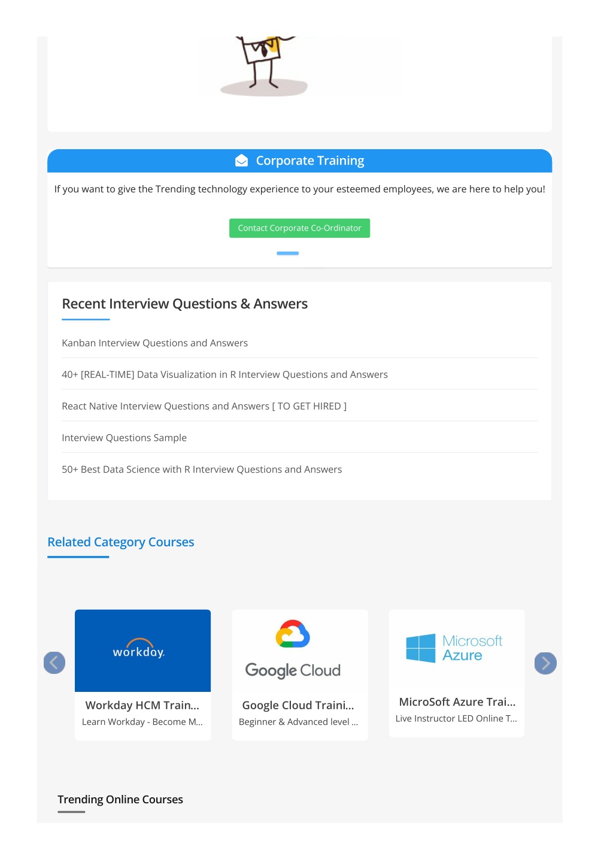Click Trending Online Courses heading
Image resolution: width=613 pixels, height=868 pixels.
tap(120, 800)
